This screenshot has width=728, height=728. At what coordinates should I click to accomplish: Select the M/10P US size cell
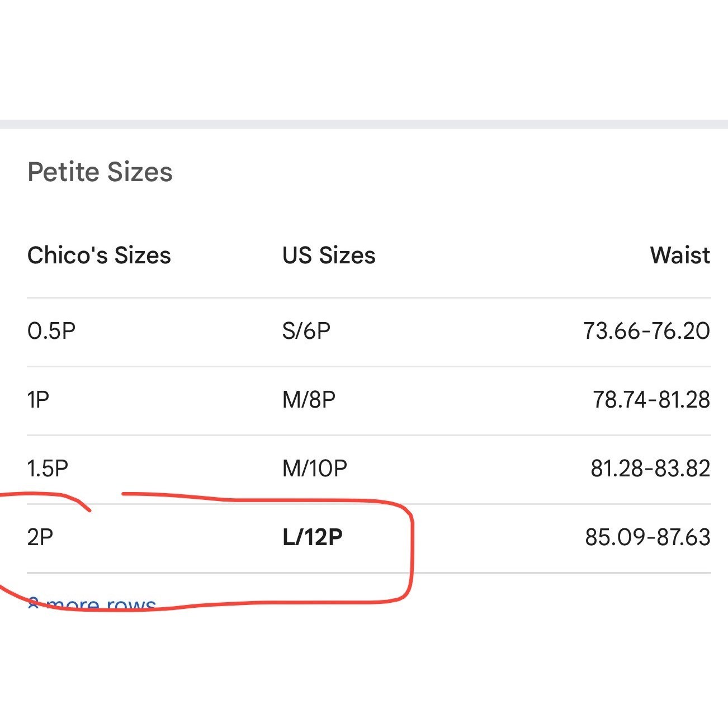point(314,469)
